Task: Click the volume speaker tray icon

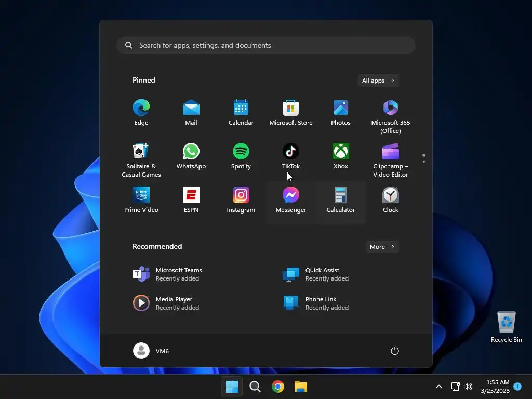Action: (x=468, y=387)
